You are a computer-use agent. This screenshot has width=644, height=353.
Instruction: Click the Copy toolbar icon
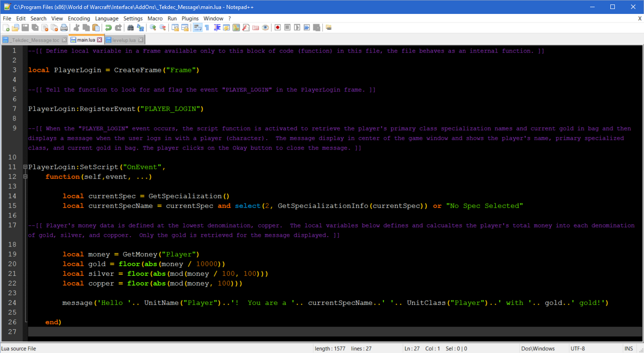tap(86, 27)
